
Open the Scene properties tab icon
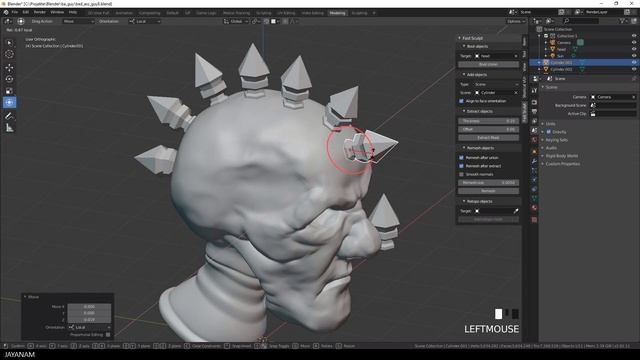pyautogui.click(x=534, y=131)
